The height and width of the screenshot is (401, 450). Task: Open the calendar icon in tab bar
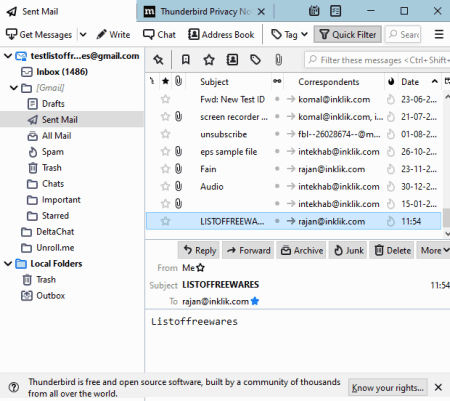[x=314, y=11]
